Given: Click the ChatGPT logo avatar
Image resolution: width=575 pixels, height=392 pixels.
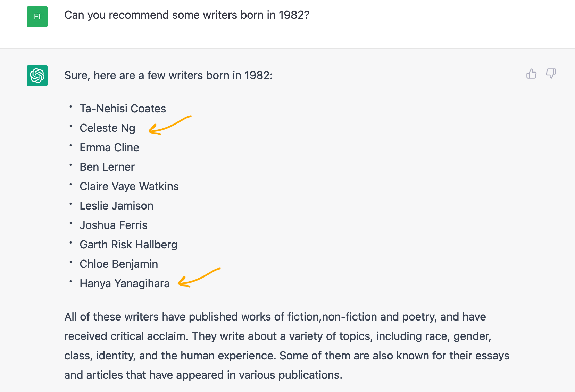Looking at the screenshot, I should pos(37,76).
